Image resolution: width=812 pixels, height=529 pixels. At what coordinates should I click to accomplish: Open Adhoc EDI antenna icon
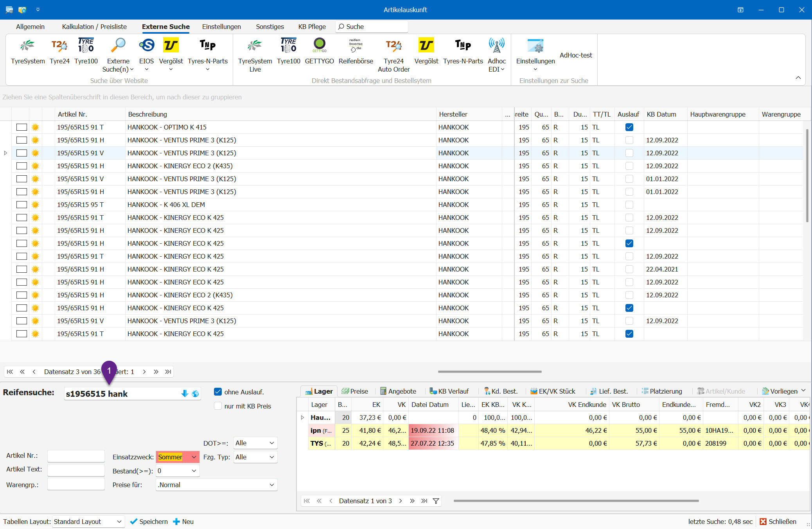coord(497,46)
